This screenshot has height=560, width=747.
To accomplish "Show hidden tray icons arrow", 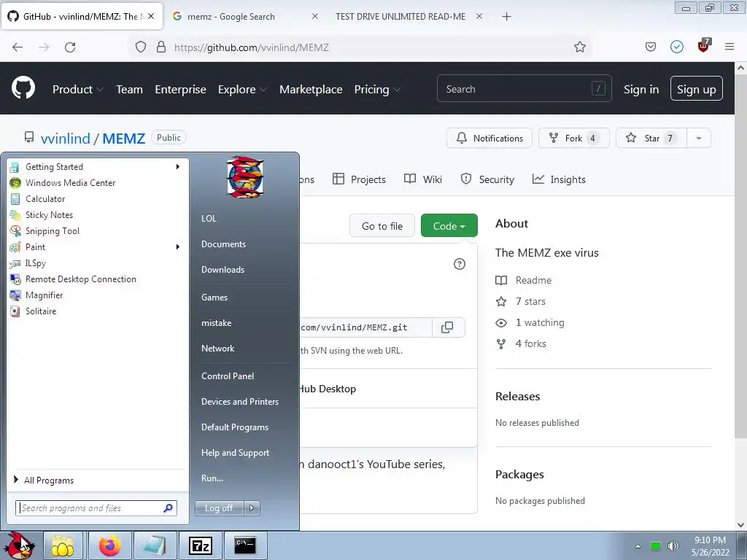I will pos(638,546).
